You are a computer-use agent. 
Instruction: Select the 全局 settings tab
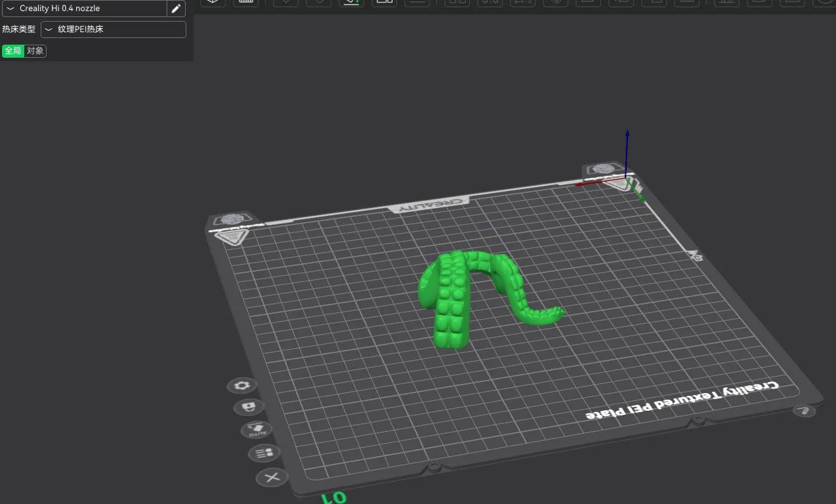point(12,51)
